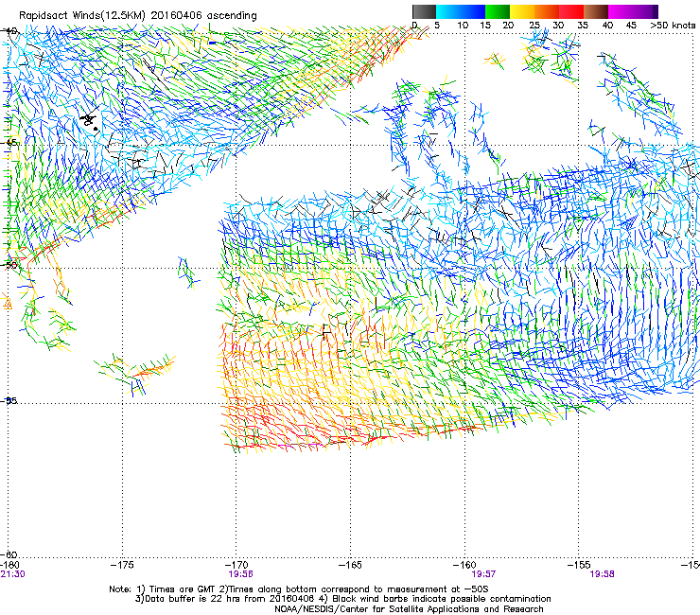The height and width of the screenshot is (615, 700).
Task: Click the -165 longitude axis label
Action: [350, 565]
